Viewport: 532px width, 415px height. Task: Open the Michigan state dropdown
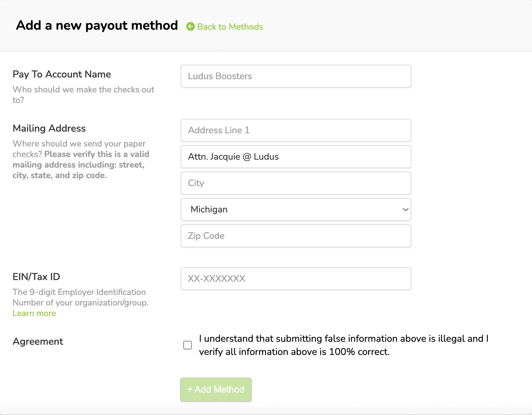coord(296,209)
